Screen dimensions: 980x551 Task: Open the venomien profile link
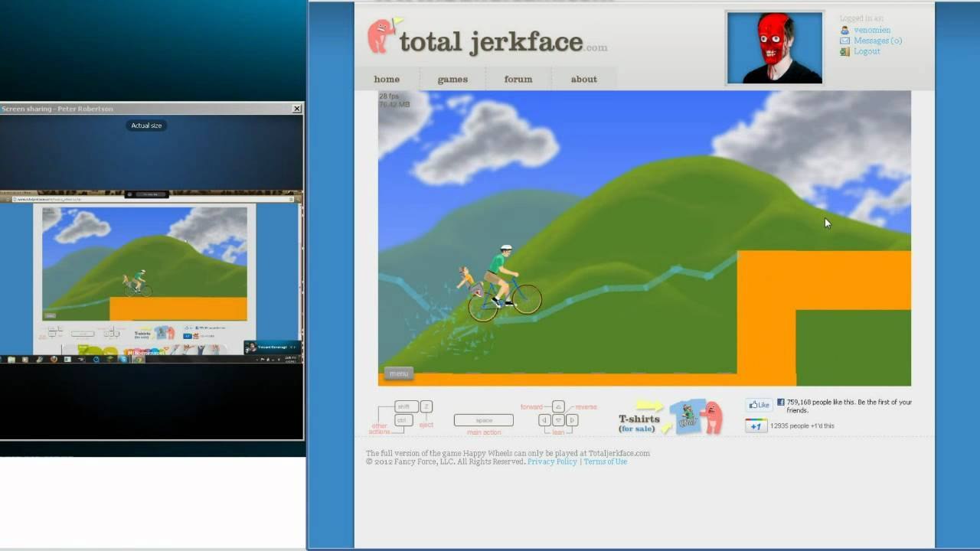click(x=872, y=30)
